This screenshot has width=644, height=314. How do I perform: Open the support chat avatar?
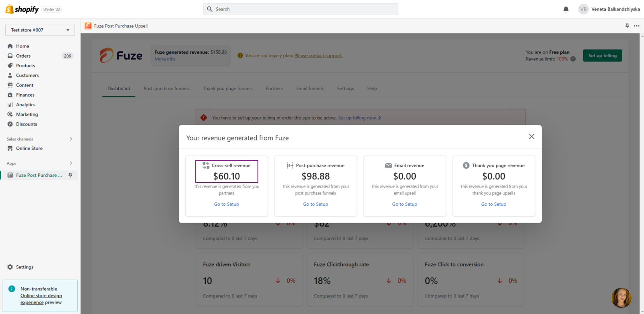click(x=621, y=297)
